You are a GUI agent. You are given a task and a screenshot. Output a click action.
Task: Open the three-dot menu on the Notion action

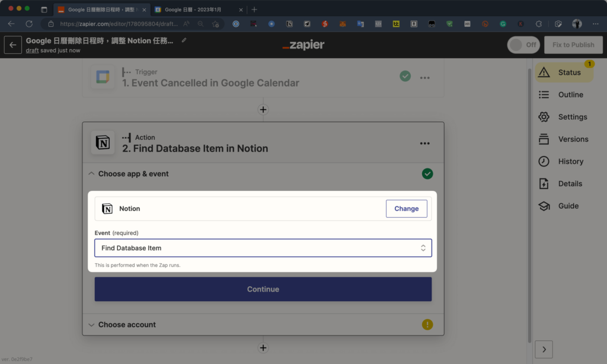tap(424, 143)
